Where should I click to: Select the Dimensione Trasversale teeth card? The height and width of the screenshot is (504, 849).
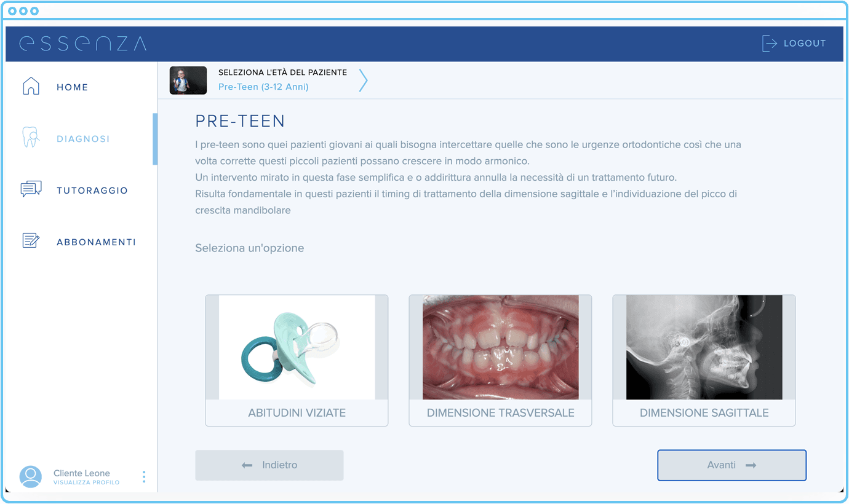(x=500, y=361)
